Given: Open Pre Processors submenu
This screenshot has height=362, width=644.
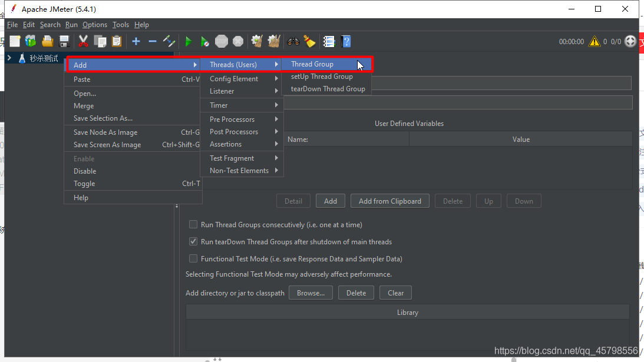Looking at the screenshot, I should point(242,119).
